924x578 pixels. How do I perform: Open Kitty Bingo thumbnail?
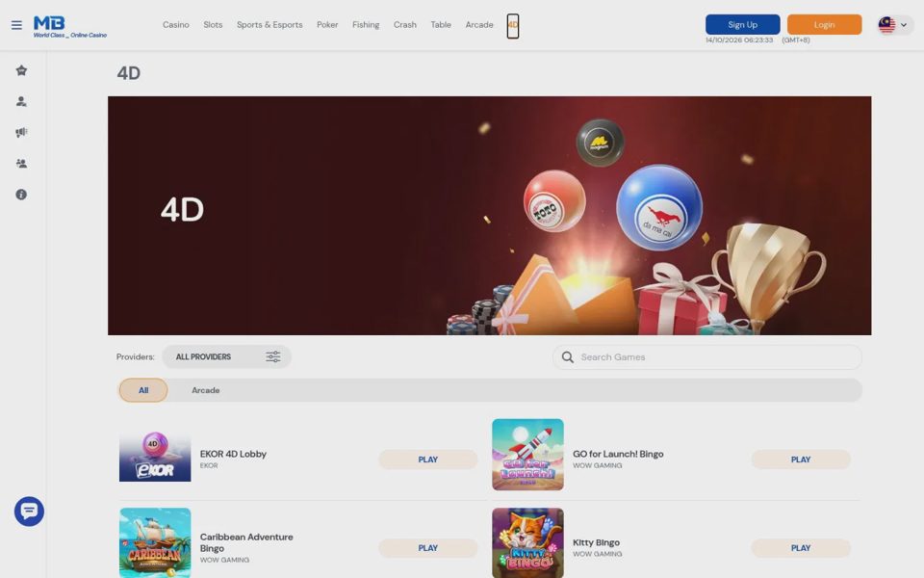pyautogui.click(x=527, y=542)
